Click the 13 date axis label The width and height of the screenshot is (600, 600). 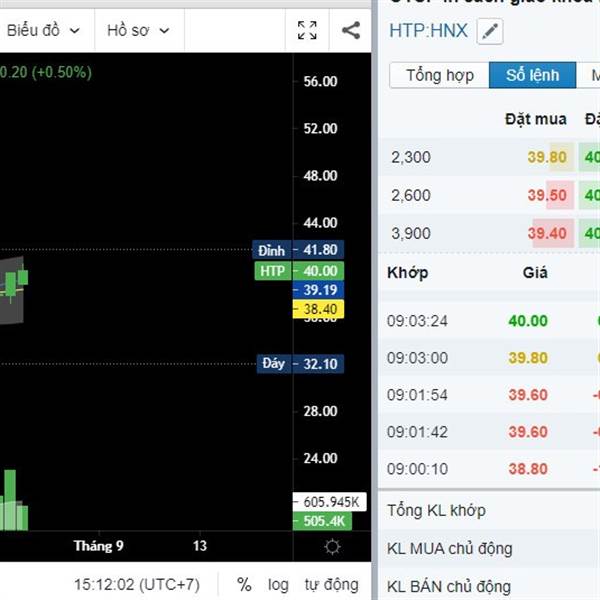coord(200,546)
